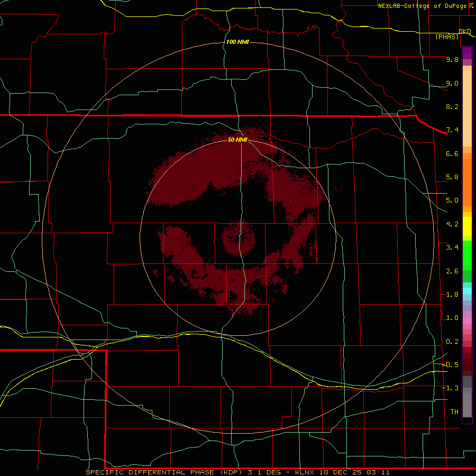
Task: Click the 2.6 value on color scale
Action: [x=452, y=271]
